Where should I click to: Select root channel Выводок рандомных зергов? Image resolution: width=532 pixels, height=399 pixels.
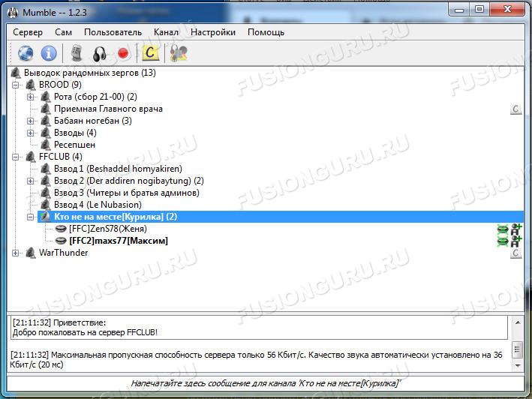pyautogui.click(x=89, y=73)
